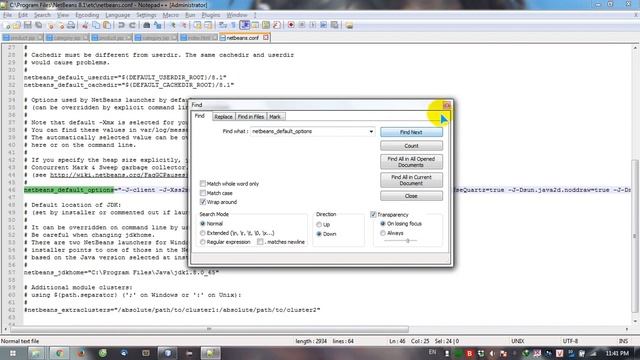The image size is (640, 360).
Task: Switch to the Mark tab
Action: 275,117
